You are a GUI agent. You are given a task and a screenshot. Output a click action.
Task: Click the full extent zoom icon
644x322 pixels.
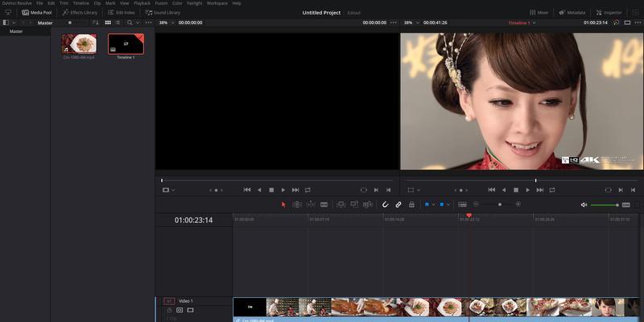pos(462,204)
